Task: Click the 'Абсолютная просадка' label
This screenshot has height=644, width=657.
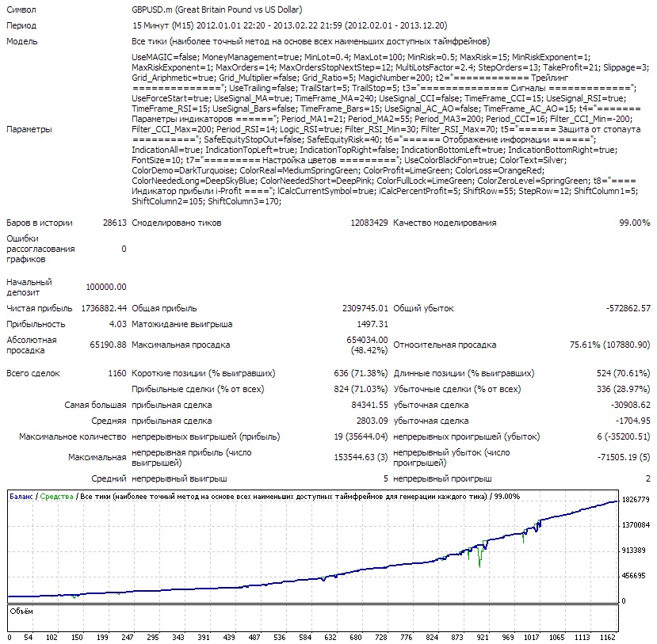Action: (32, 345)
